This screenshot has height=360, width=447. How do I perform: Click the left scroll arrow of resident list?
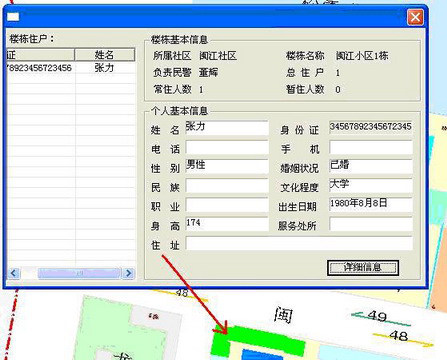pyautogui.click(x=14, y=273)
